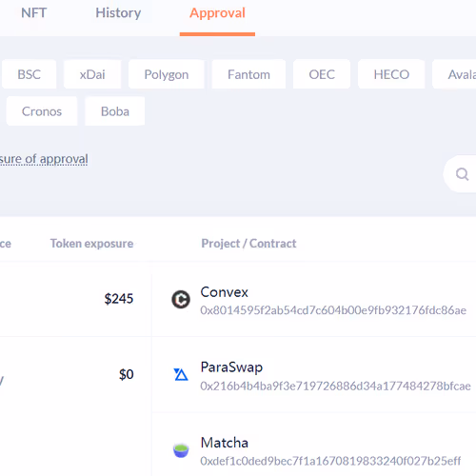Click the 'sure of approval' underlined link

pyautogui.click(x=44, y=159)
